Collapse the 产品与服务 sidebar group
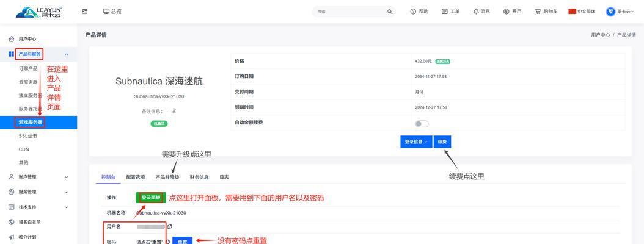The height and width of the screenshot is (244, 644). tap(38, 54)
